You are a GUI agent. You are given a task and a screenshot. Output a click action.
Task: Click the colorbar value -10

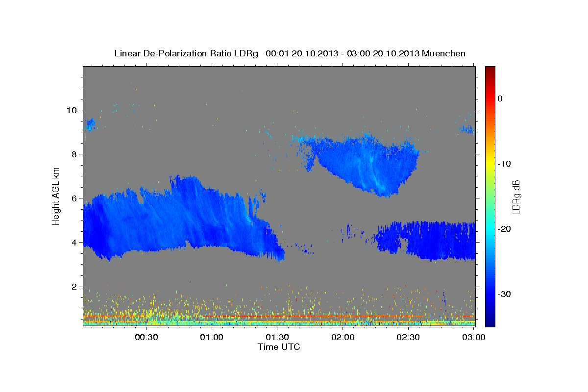click(504, 164)
